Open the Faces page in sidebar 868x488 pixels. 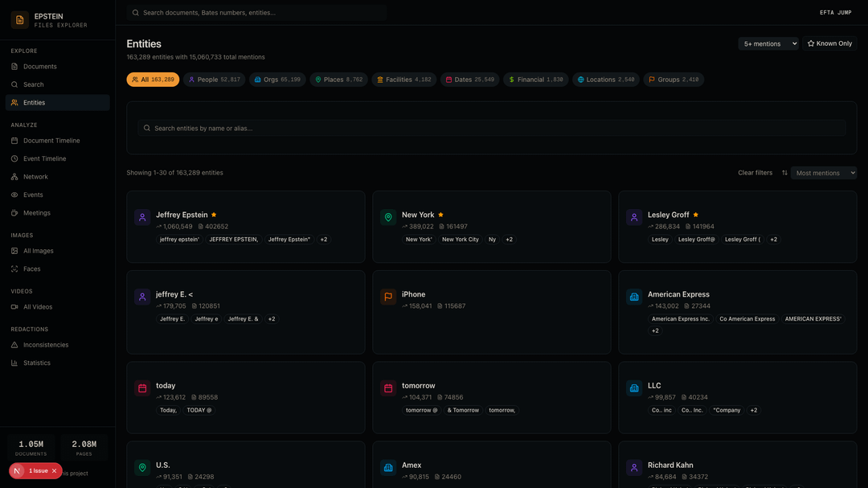click(x=32, y=269)
